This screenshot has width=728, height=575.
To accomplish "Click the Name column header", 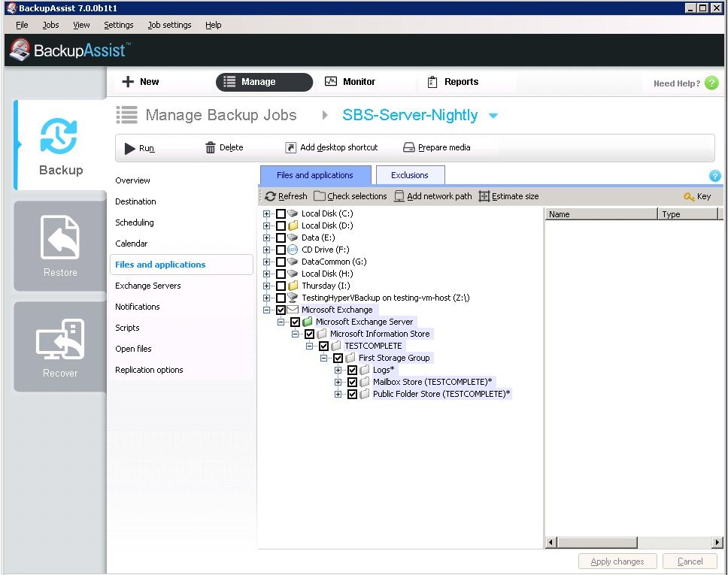I will pos(601,214).
